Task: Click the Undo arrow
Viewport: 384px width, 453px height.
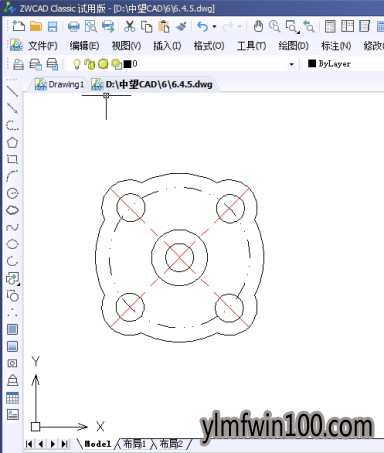Action: [202, 26]
